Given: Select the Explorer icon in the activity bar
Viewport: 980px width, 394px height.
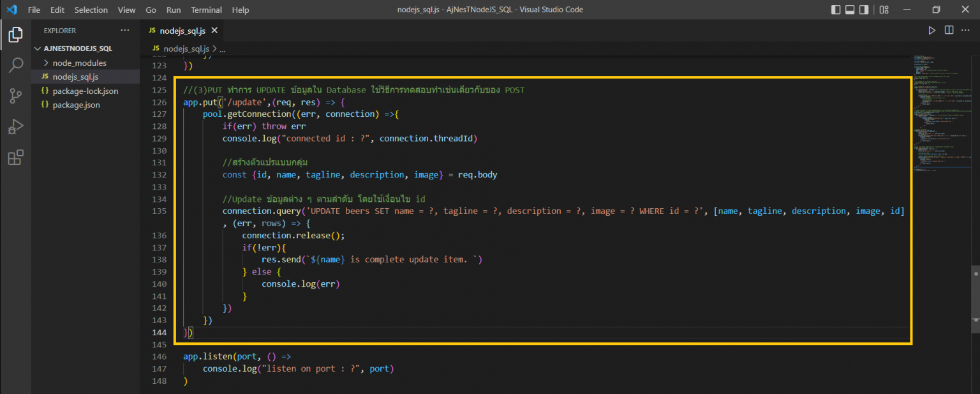Looking at the screenshot, I should click(x=15, y=34).
